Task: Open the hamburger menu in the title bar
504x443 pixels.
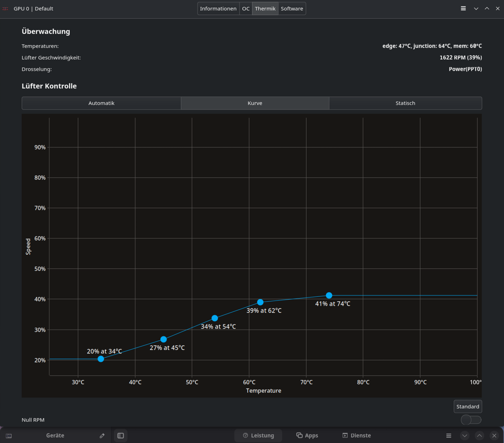Action: [x=463, y=8]
